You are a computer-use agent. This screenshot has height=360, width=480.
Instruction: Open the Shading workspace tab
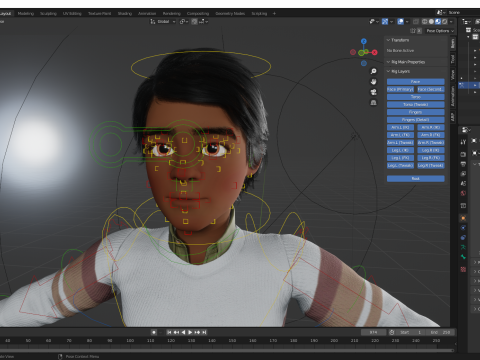tap(125, 14)
